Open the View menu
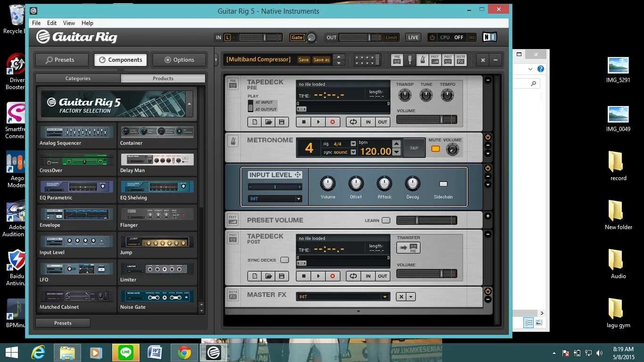644x362 pixels. 69,23
